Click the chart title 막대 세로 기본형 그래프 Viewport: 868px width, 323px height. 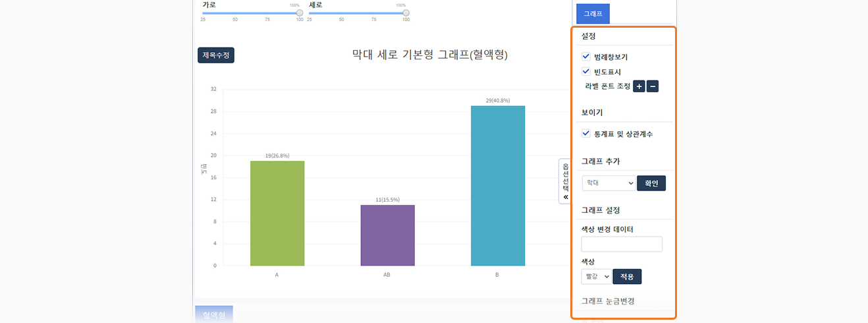click(x=429, y=55)
